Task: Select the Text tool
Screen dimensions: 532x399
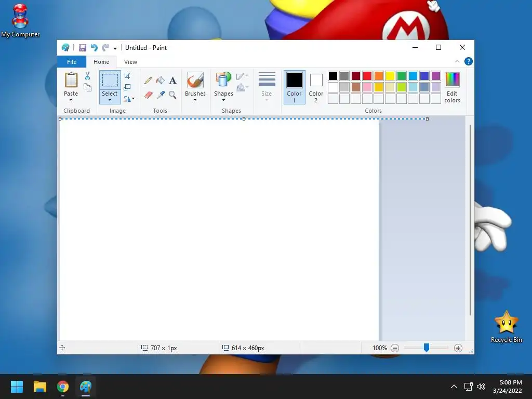Action: tap(172, 81)
